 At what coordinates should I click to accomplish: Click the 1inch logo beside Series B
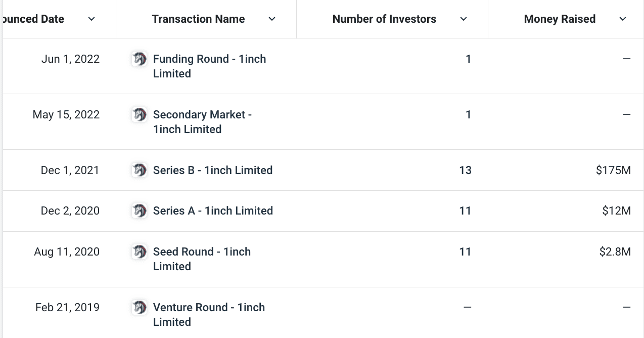[140, 170]
